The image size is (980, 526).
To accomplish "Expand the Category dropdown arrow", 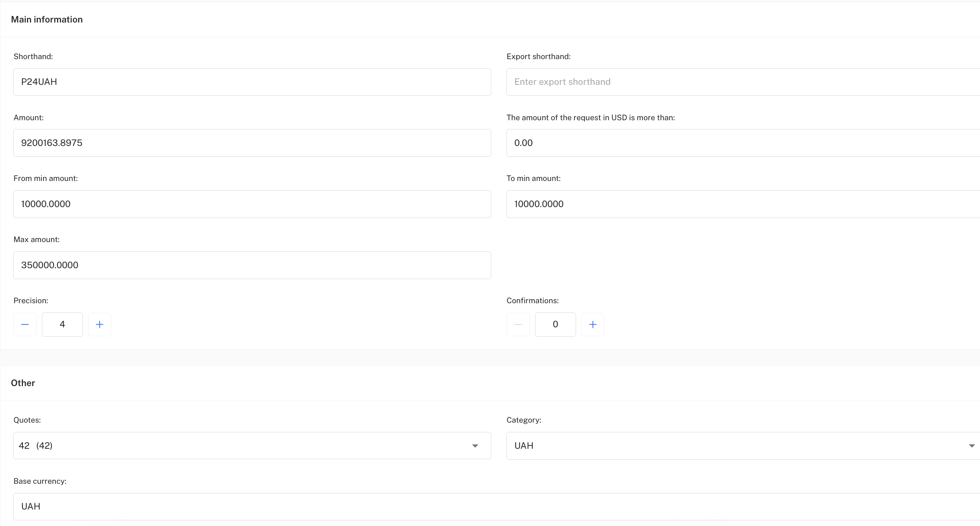I will 972,446.
